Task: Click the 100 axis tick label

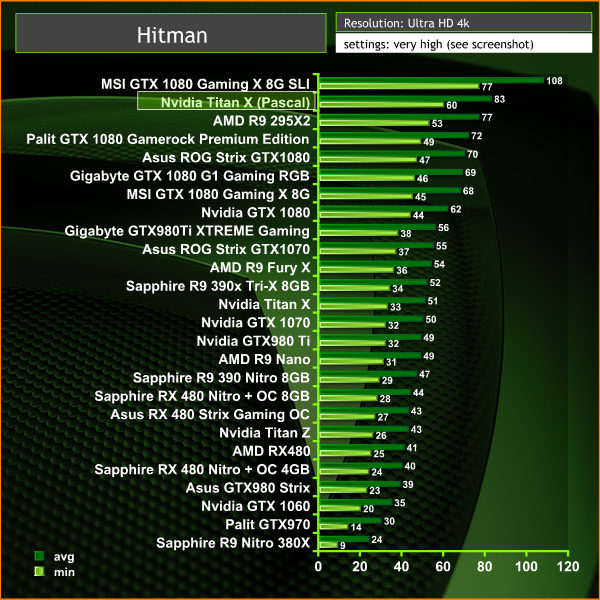Action: coord(526,566)
